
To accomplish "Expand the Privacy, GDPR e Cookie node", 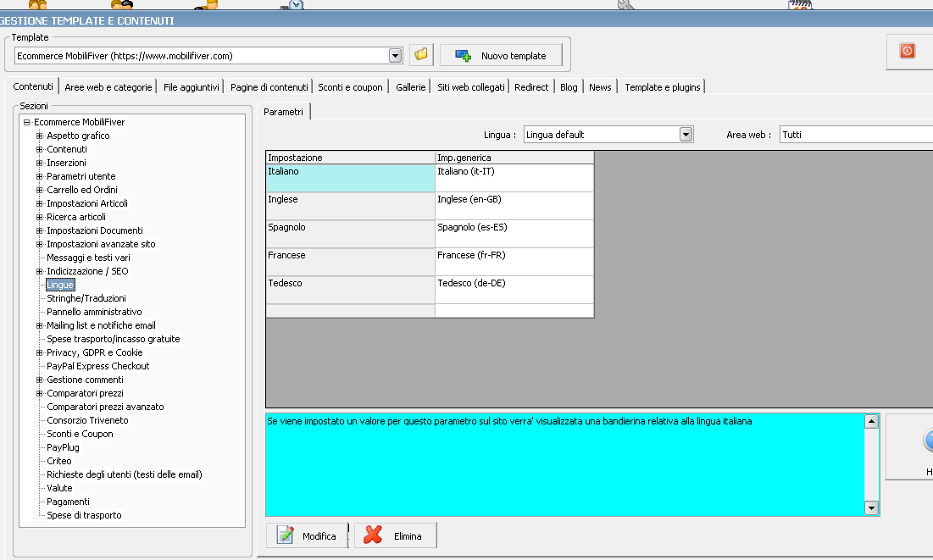I will (39, 353).
